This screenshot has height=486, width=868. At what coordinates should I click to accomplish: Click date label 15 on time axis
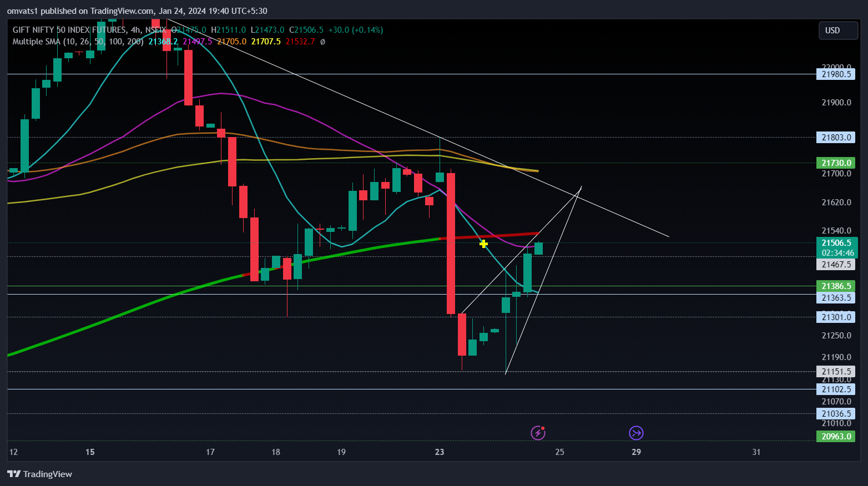[90, 452]
